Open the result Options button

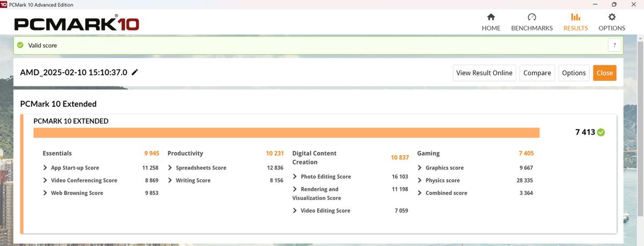(x=573, y=73)
